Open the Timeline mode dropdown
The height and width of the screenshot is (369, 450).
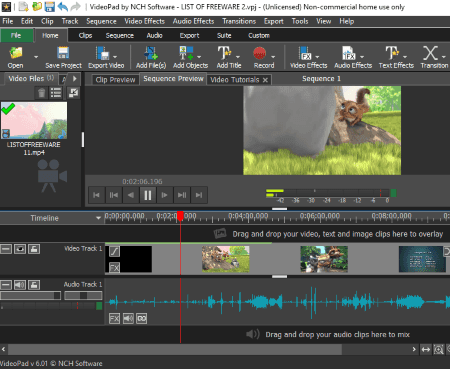pyautogui.click(x=98, y=218)
